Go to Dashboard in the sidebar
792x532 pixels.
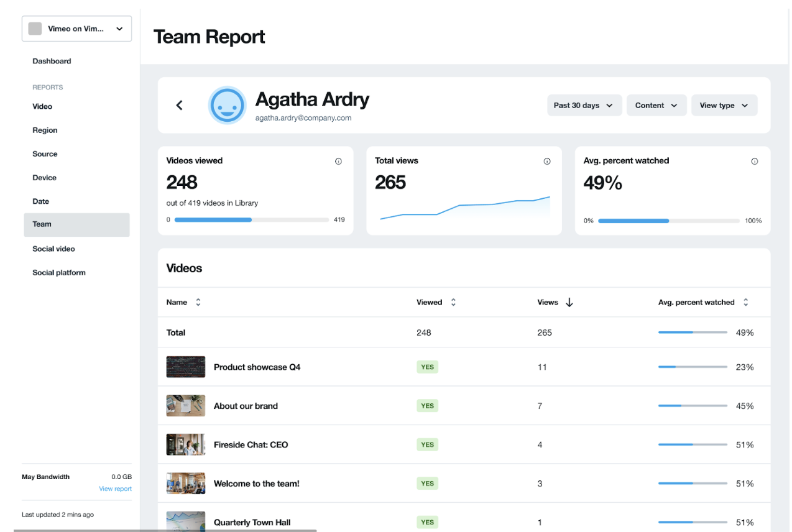coord(52,61)
